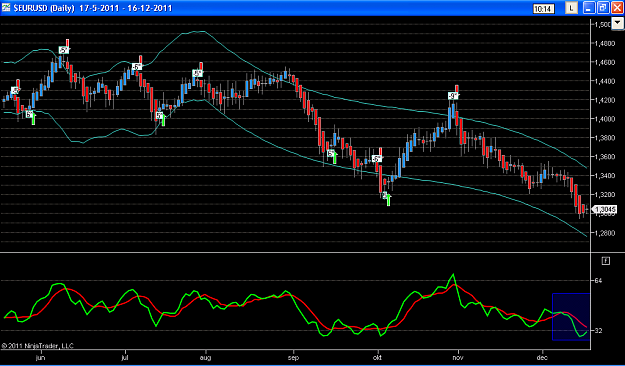
Task: Click the F button in the indicator panel
Action: (x=605, y=261)
